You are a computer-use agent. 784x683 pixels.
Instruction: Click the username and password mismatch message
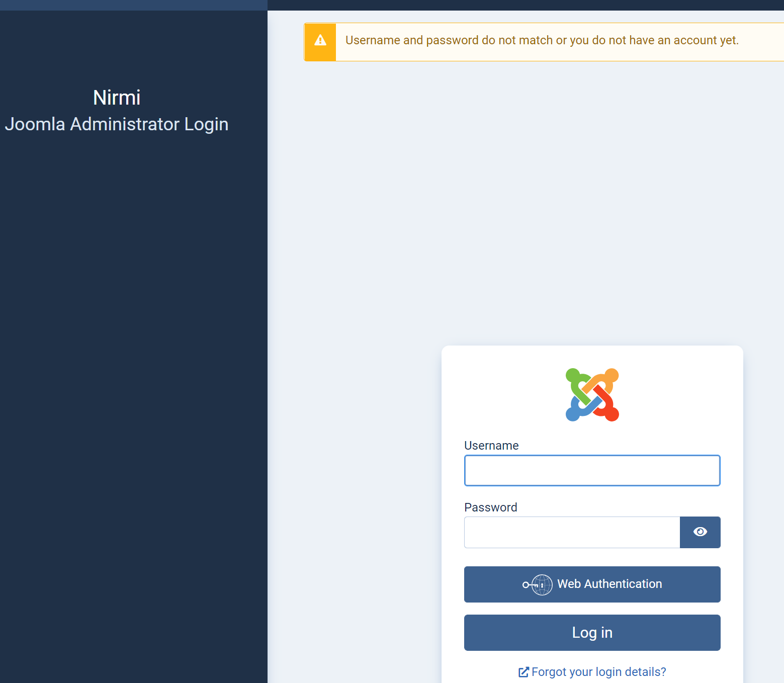[542, 40]
